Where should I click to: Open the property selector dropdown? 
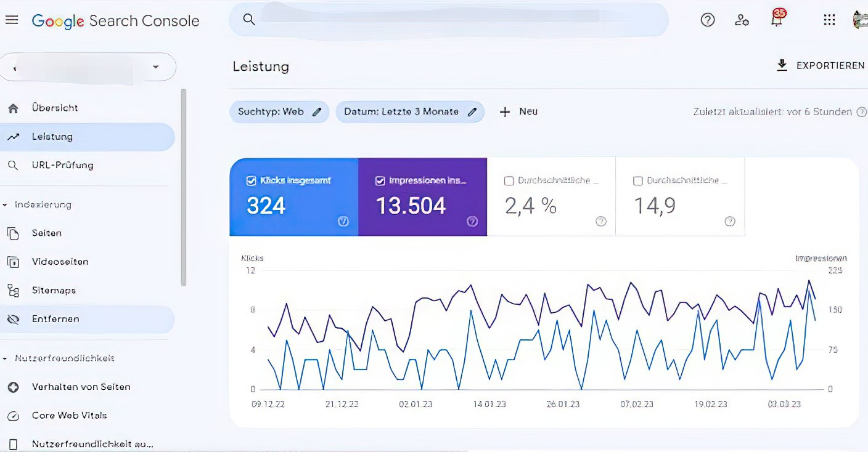point(156,67)
